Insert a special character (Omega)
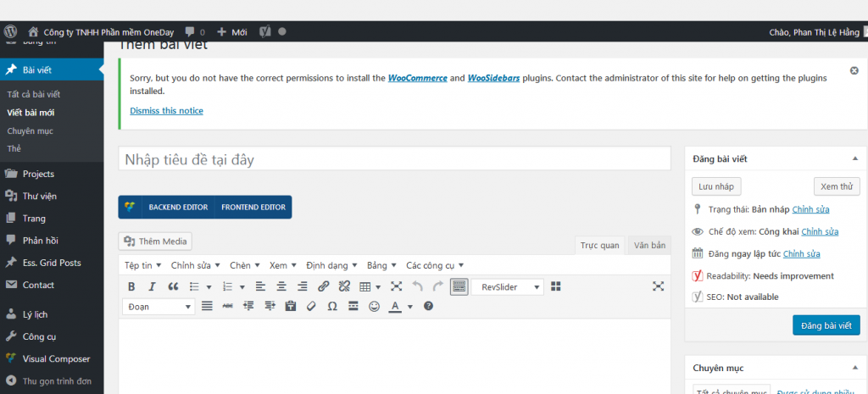 pos(331,307)
